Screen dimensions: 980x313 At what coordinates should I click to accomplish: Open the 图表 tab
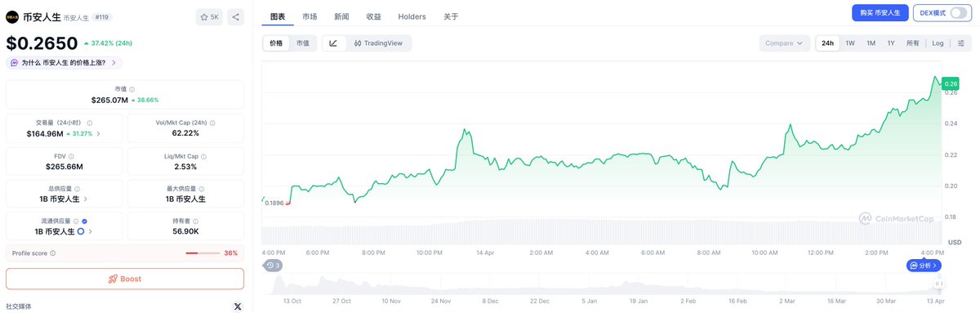pos(277,16)
